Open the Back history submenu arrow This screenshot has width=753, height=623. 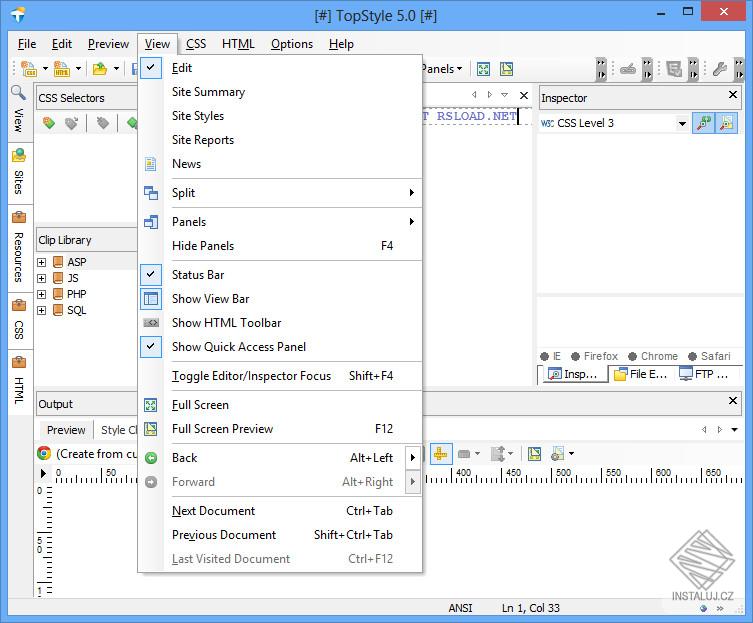point(413,458)
